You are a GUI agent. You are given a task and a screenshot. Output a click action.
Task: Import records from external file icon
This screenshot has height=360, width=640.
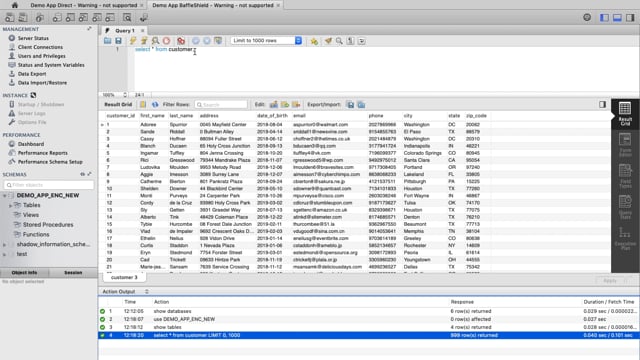coord(361,104)
